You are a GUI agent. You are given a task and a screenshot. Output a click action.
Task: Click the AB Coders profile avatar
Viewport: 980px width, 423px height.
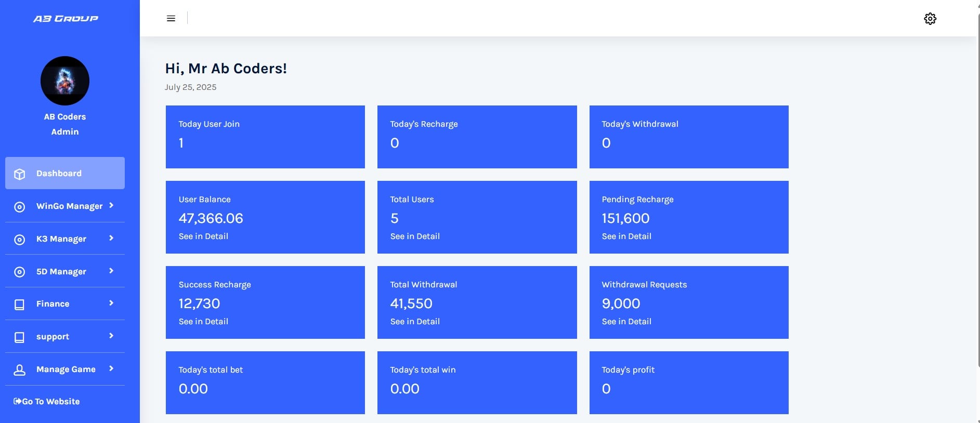pos(65,81)
